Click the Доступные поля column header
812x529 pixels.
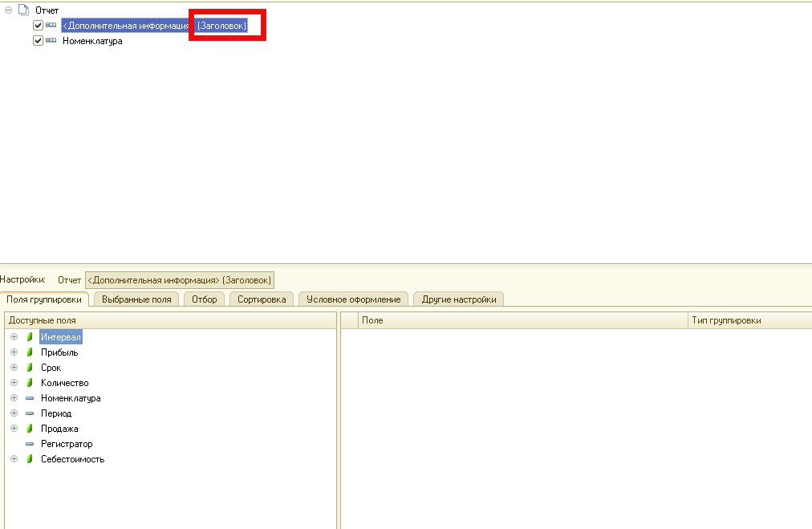point(170,320)
